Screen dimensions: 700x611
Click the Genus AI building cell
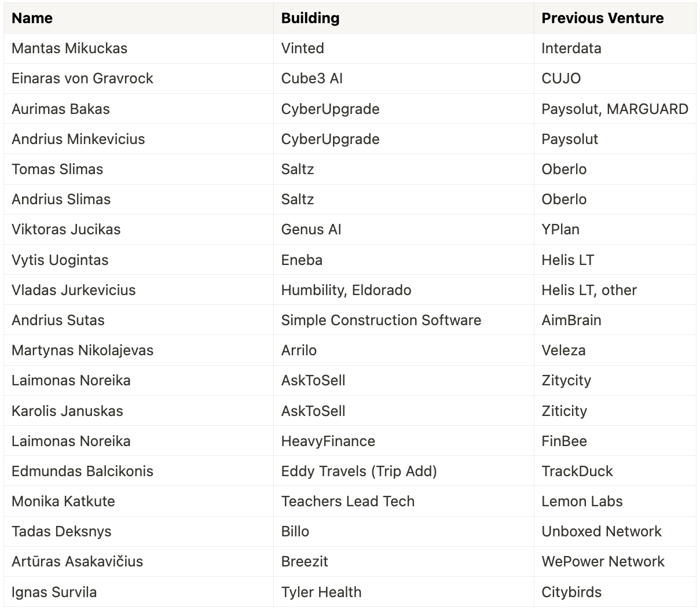404,230
